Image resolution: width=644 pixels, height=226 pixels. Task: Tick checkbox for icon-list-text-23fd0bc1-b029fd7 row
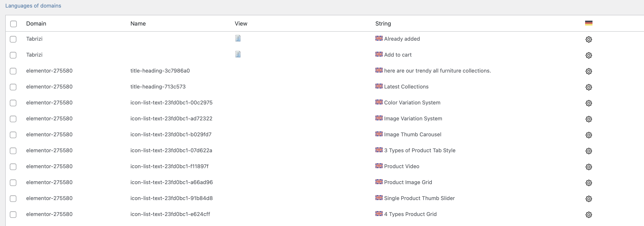click(13, 135)
